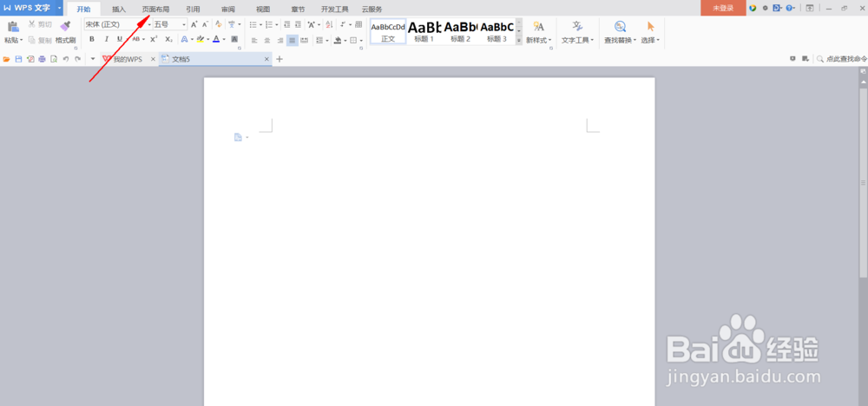Screen dimensions: 868x406
Task: Open the text effects A dropdown arrow
Action: coord(192,39)
